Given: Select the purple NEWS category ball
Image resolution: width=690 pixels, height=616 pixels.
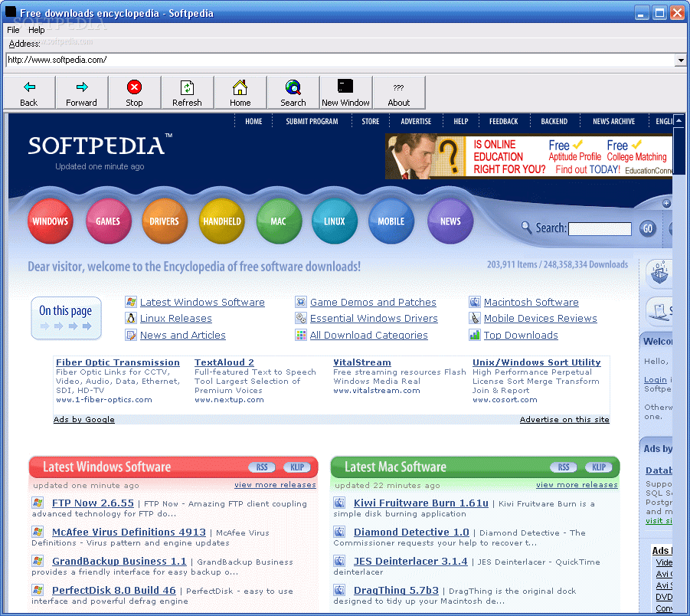Looking at the screenshot, I should click(450, 221).
